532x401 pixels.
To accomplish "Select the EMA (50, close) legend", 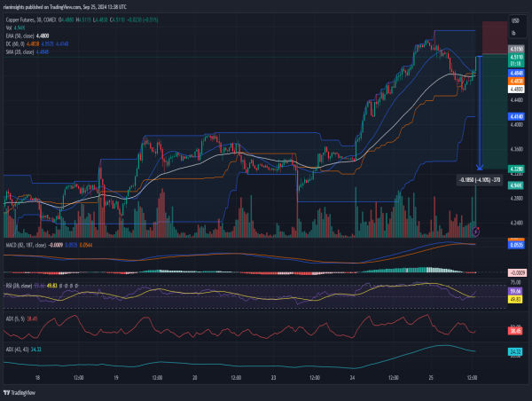I will pyautogui.click(x=27, y=36).
